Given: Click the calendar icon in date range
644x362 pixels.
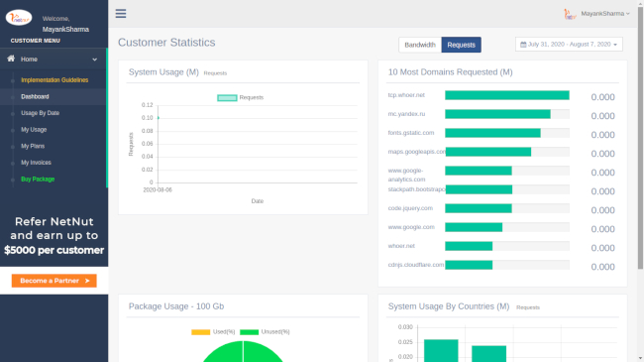Looking at the screenshot, I should coord(523,45).
